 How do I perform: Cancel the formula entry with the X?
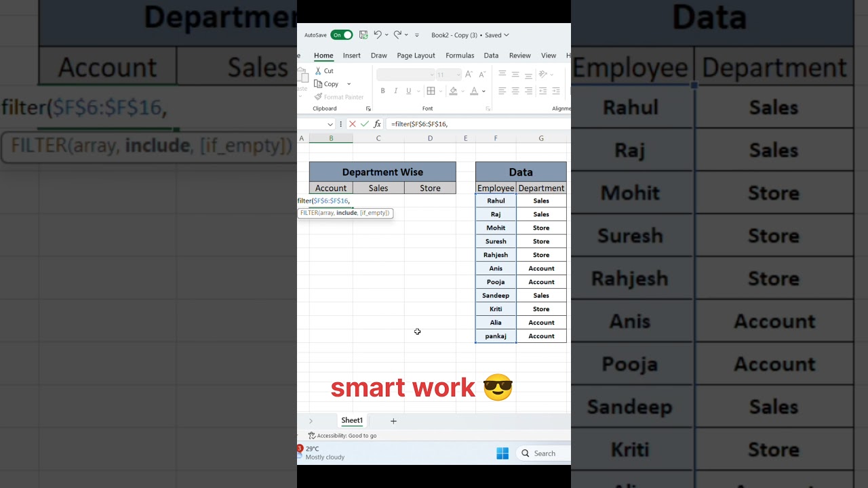[x=352, y=124]
